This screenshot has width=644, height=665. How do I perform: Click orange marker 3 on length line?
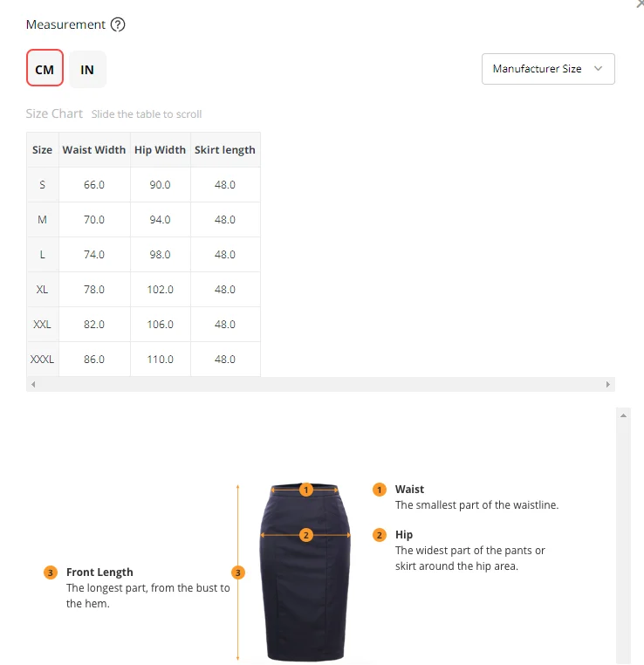[238, 572]
